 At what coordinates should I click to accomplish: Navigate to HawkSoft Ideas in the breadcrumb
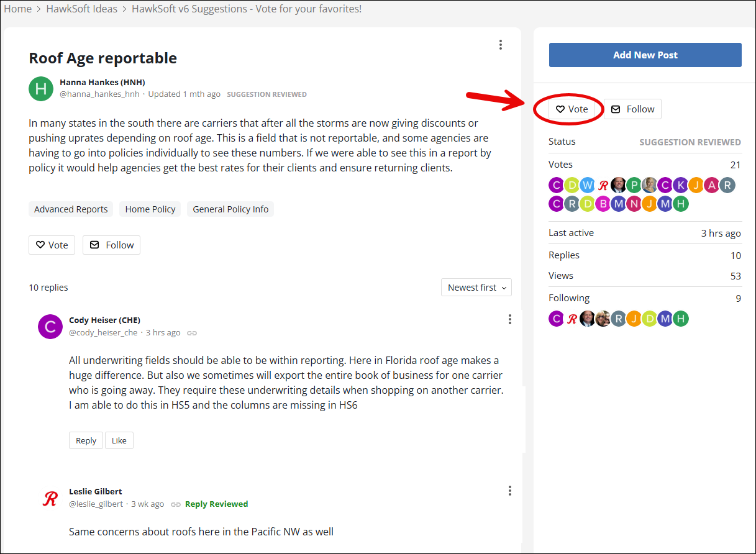(81, 8)
